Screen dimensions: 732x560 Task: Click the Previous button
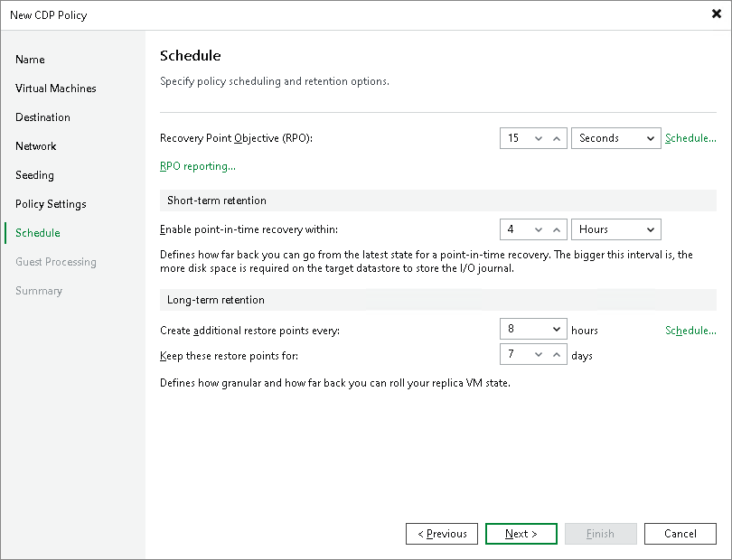tap(442, 534)
